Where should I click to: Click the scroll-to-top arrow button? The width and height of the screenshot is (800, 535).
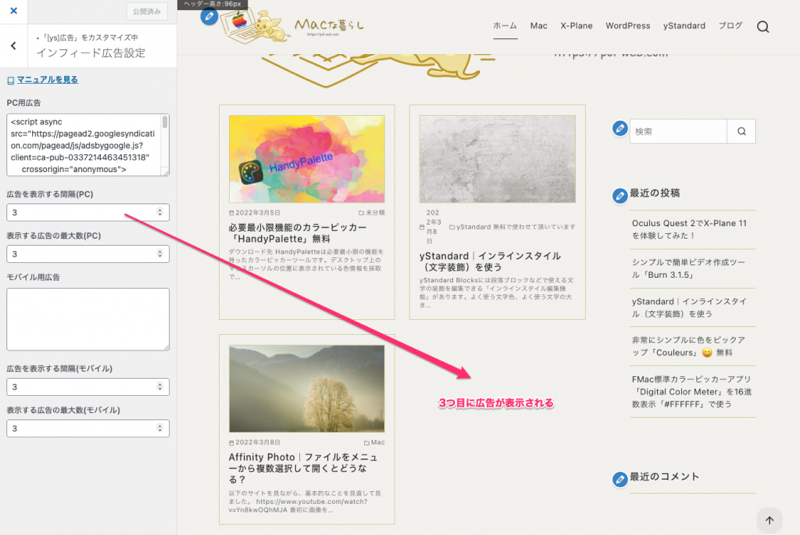point(769,520)
